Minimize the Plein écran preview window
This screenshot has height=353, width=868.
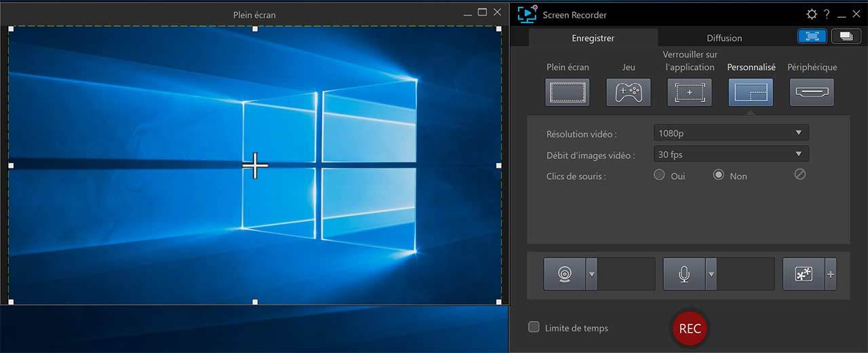(467, 13)
